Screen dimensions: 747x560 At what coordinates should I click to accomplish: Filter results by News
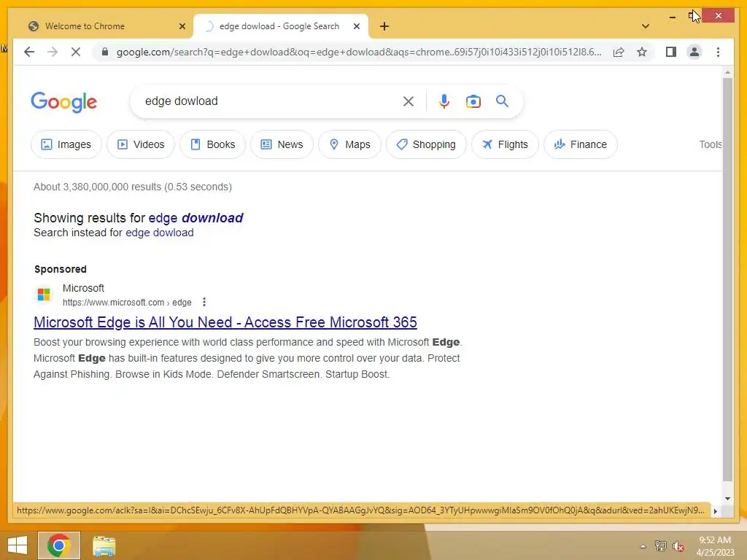click(x=282, y=144)
